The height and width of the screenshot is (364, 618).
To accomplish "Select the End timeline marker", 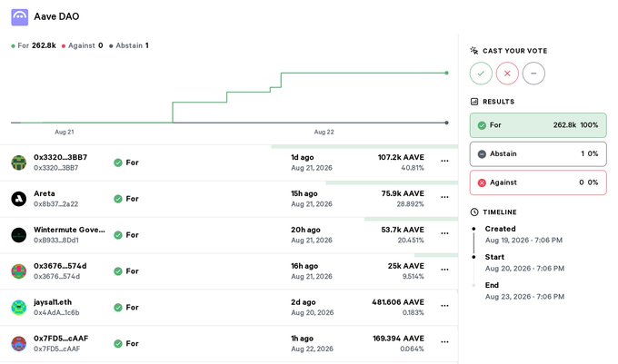I will point(473,285).
